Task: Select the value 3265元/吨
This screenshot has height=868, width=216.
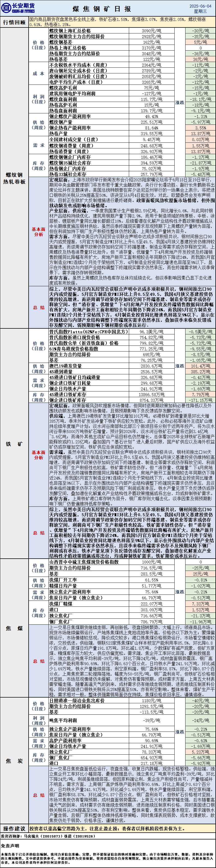Action: coord(151,82)
